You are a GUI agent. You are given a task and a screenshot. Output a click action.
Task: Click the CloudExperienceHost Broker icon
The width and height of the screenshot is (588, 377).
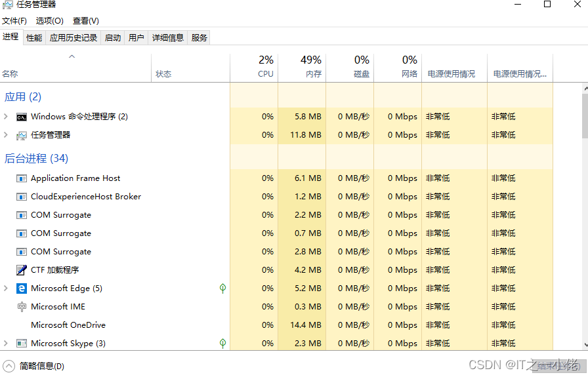pos(22,197)
